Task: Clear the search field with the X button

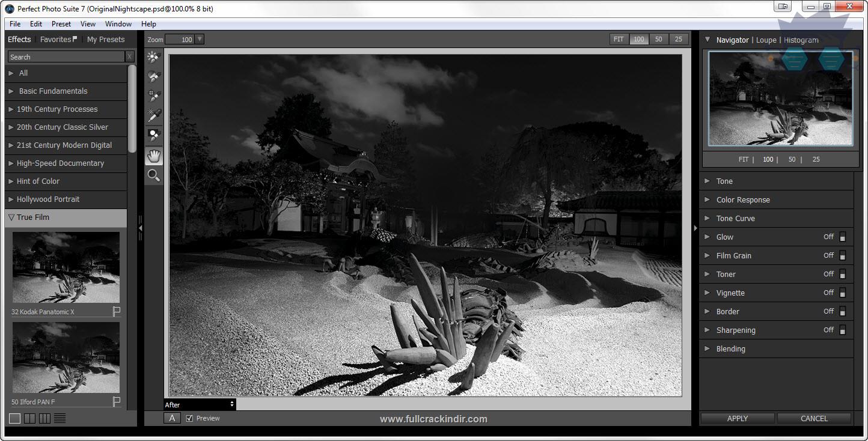Action: 130,57
